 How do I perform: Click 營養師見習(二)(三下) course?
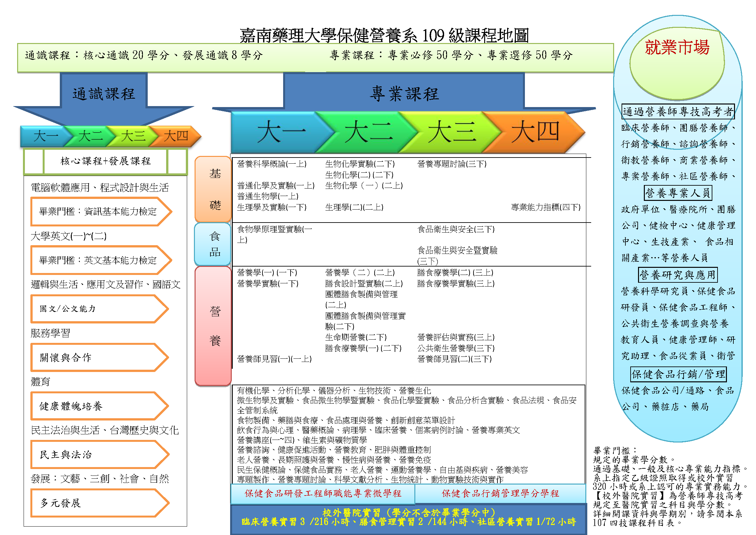click(x=454, y=359)
